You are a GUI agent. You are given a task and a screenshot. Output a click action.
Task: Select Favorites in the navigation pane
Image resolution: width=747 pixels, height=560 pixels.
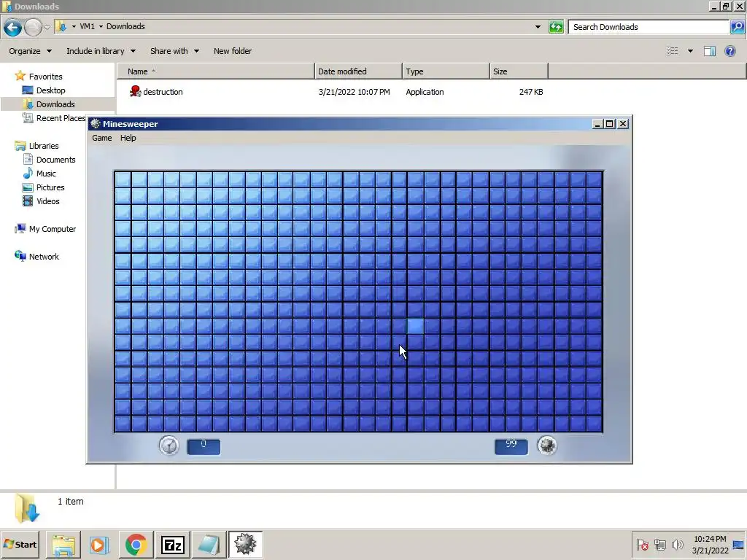coord(45,76)
